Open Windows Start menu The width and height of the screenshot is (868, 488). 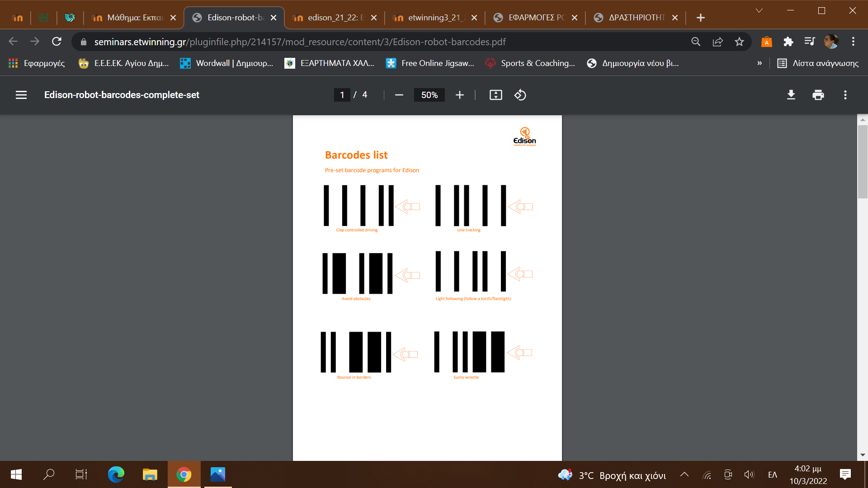tap(16, 474)
